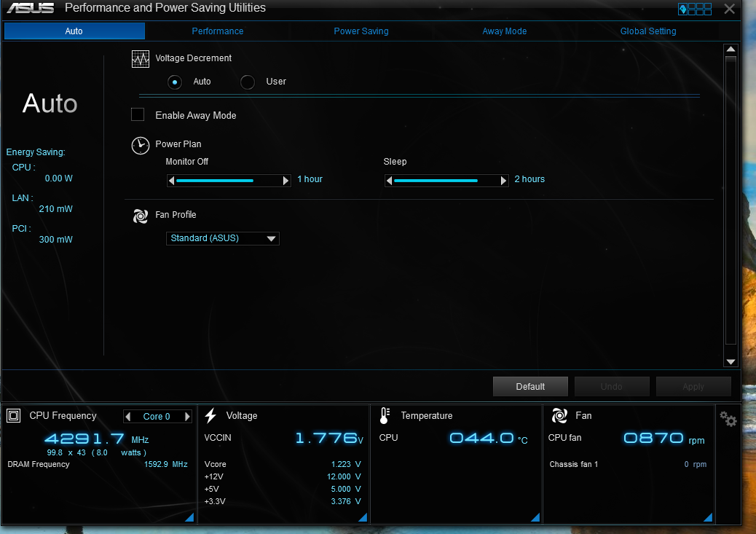Image resolution: width=756 pixels, height=534 pixels.
Task: Click the Fan Profile fan icon
Action: pyautogui.click(x=141, y=216)
